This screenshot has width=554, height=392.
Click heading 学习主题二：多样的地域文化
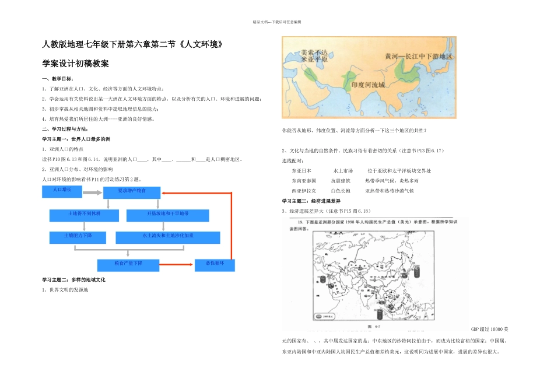click(x=74, y=280)
